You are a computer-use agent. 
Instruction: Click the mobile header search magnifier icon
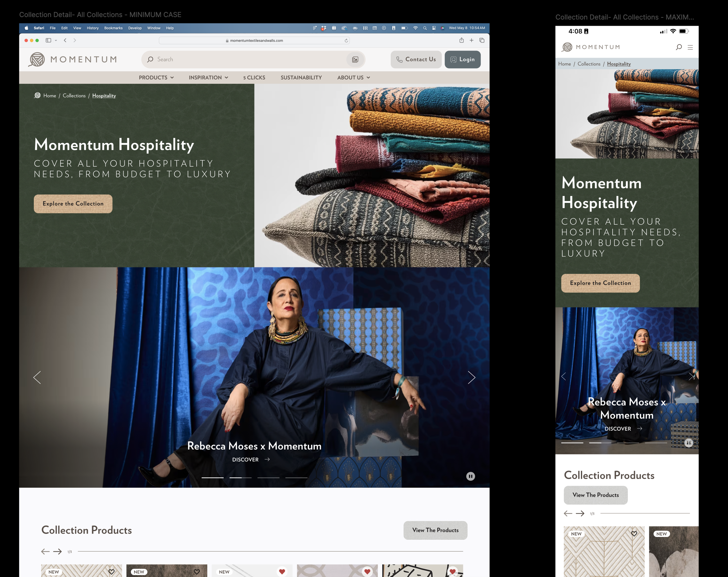(679, 47)
